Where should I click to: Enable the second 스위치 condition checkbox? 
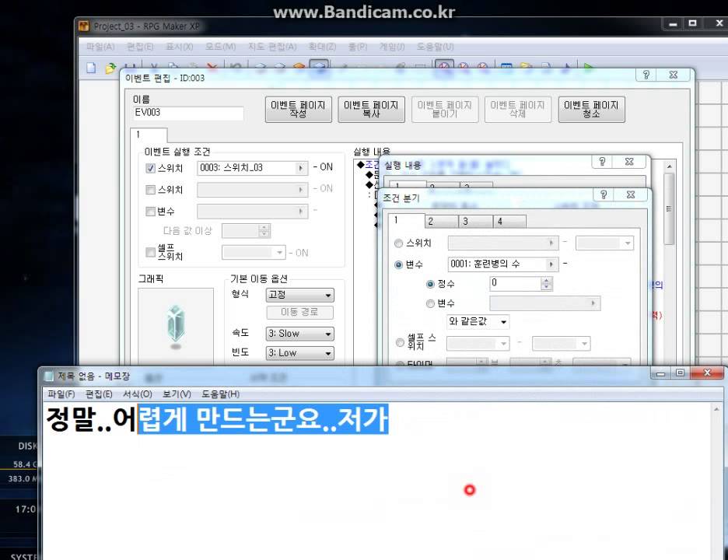coord(150,190)
